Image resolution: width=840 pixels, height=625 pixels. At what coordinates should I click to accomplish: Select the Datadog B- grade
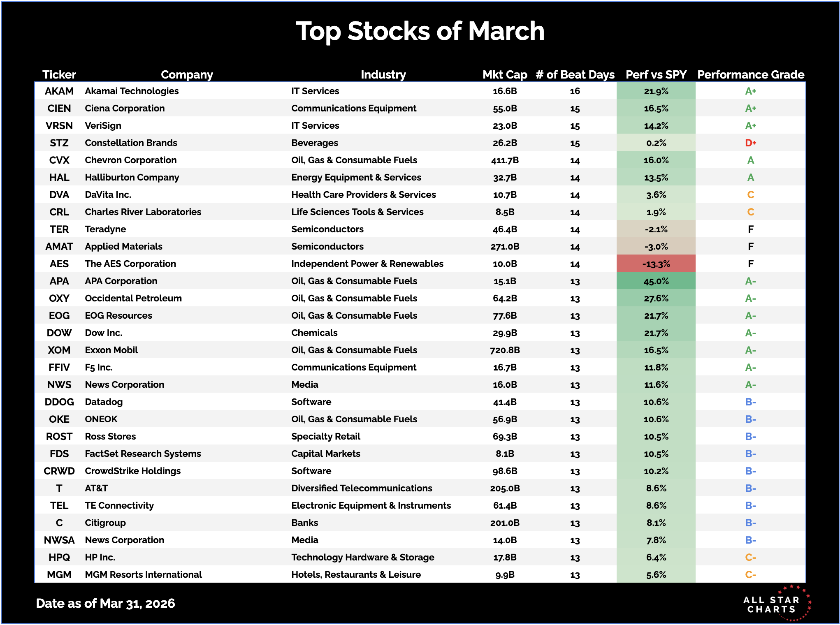[x=750, y=402]
